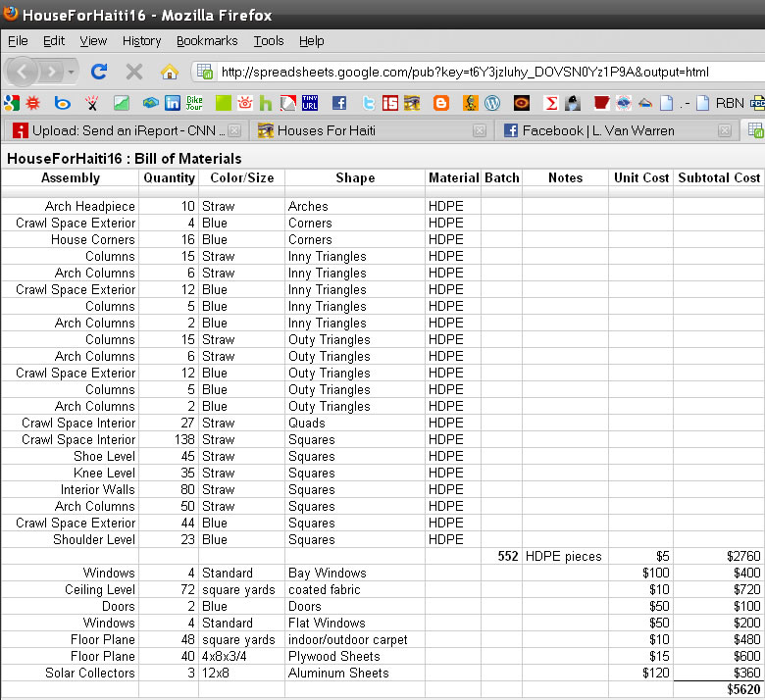Click the Forward navigation arrow
The width and height of the screenshot is (765, 700).
click(51, 73)
